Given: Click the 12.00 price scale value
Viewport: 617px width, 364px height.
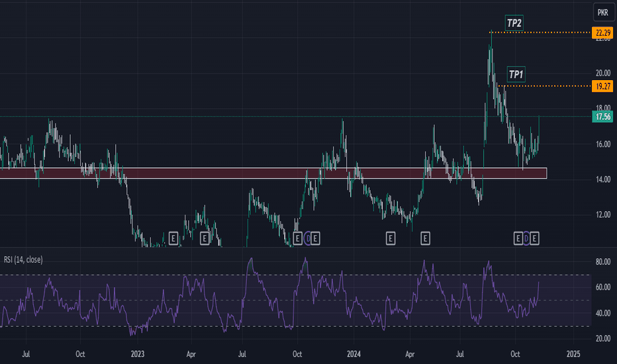Looking at the screenshot, I should pos(603,215).
